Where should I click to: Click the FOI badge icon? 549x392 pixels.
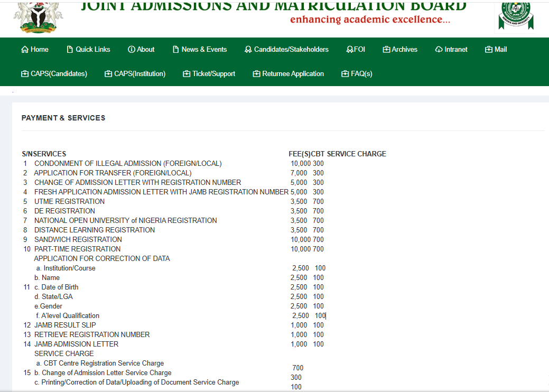349,50
